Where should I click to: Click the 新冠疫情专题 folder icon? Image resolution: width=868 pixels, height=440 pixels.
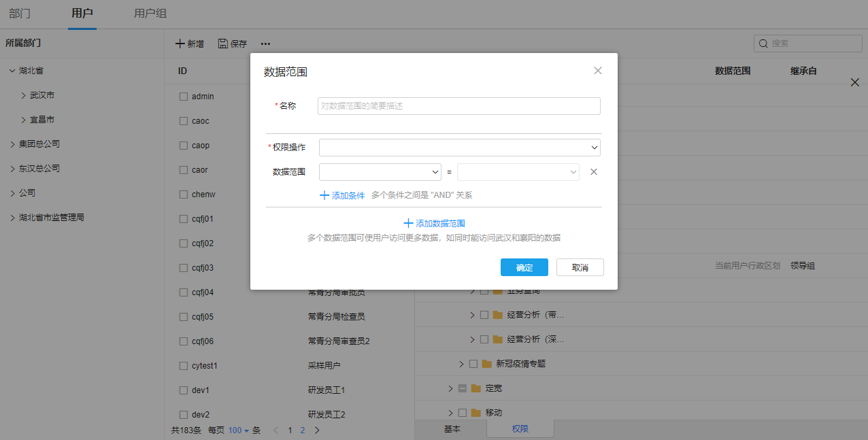(x=486, y=364)
